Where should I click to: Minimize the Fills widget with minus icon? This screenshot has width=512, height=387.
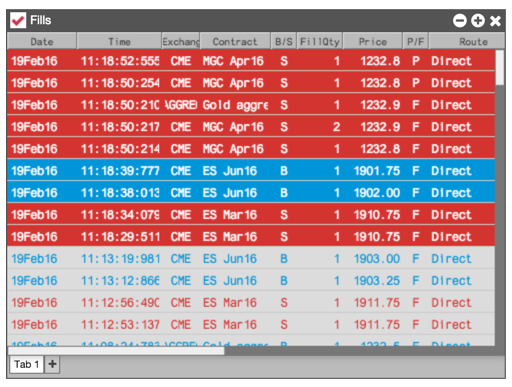pyautogui.click(x=460, y=21)
